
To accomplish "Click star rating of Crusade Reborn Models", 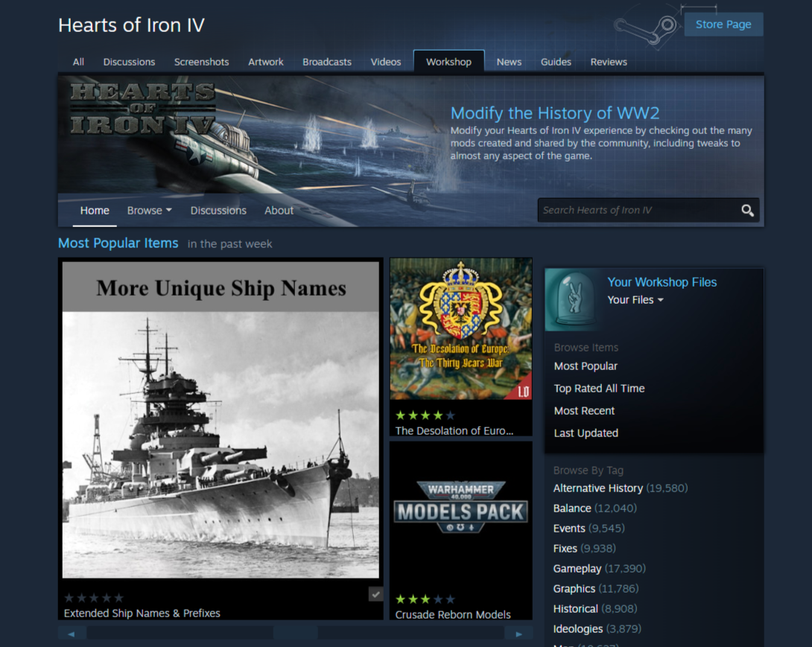I will click(x=425, y=599).
